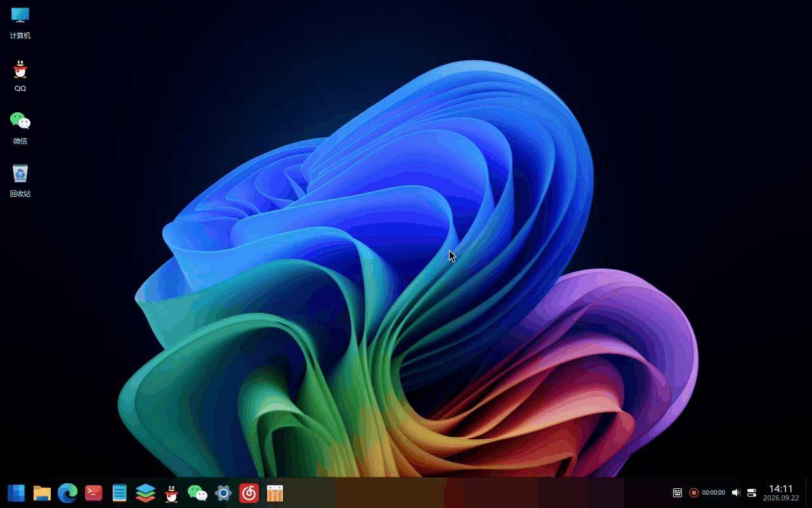This screenshot has height=508, width=812.
Task: Open the Start menu from the taskbar
Action: pyautogui.click(x=16, y=493)
